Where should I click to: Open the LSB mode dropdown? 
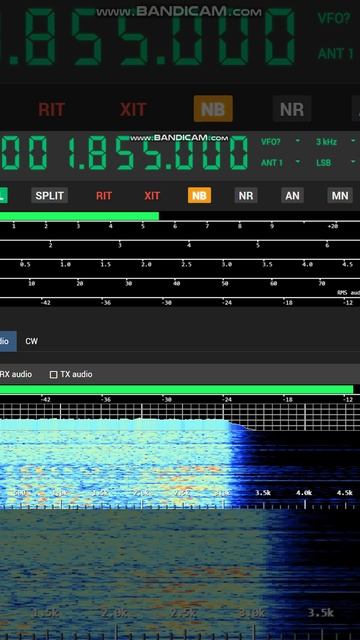tap(336, 162)
